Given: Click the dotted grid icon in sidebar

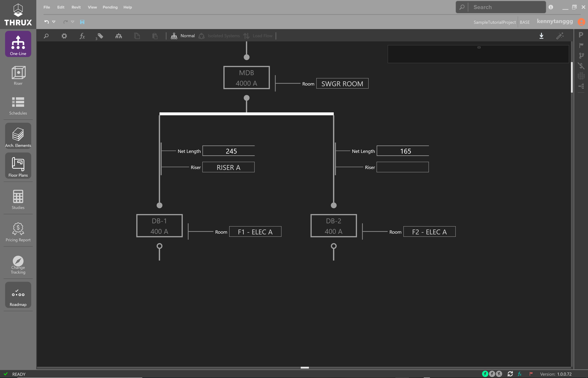Looking at the screenshot, I should (x=581, y=76).
